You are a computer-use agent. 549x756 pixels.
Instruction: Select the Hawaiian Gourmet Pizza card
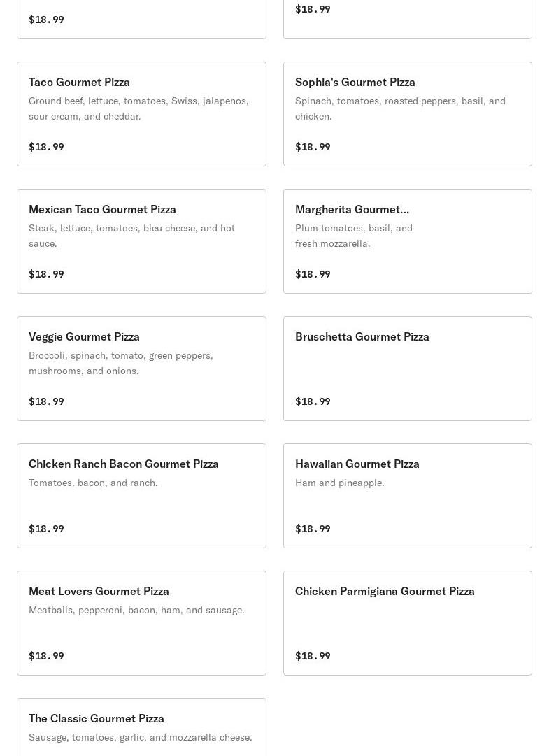(x=407, y=496)
